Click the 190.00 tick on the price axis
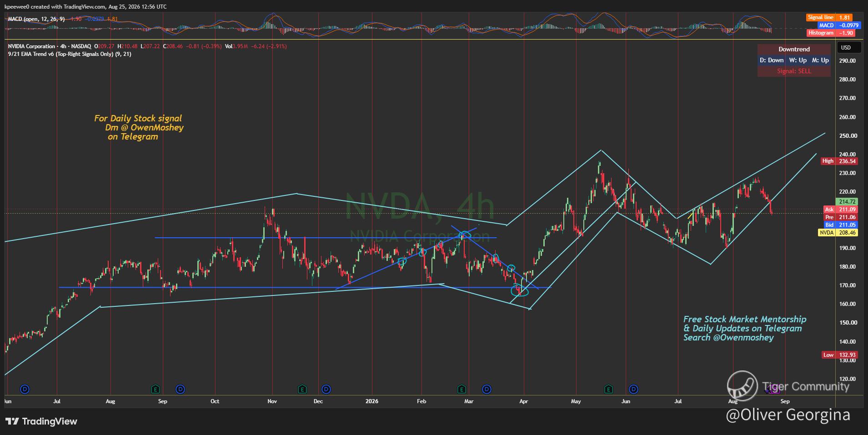The image size is (868, 435). [848, 248]
